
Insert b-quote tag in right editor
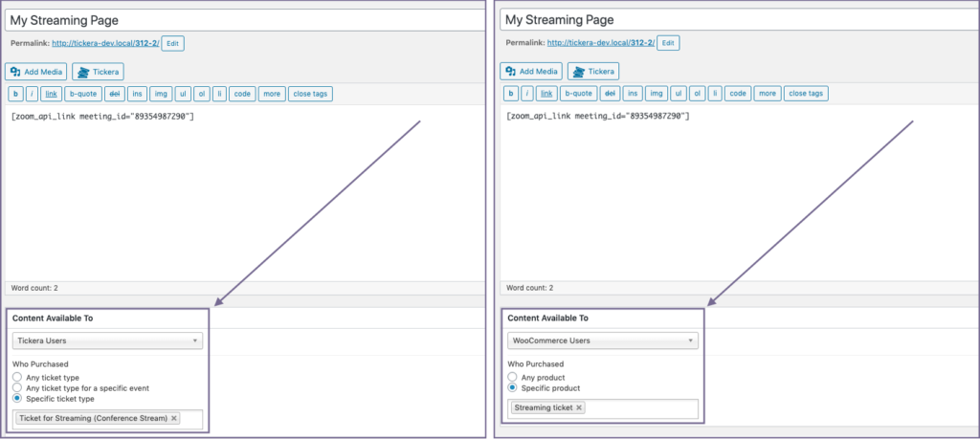coord(577,94)
